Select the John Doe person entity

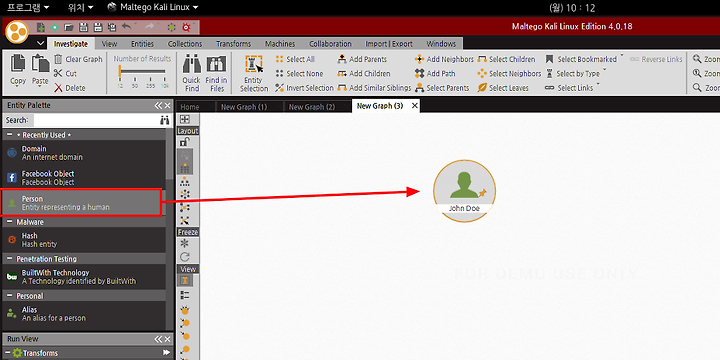pyautogui.click(x=464, y=191)
